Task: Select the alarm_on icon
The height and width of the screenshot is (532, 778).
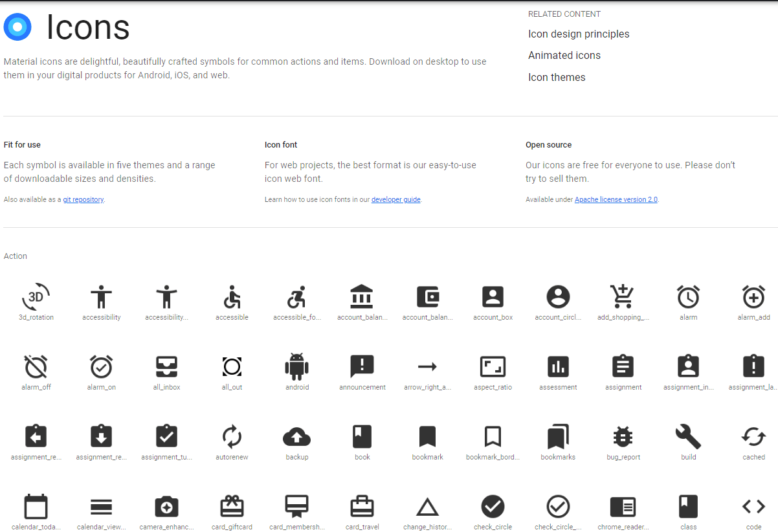Action: coord(102,366)
